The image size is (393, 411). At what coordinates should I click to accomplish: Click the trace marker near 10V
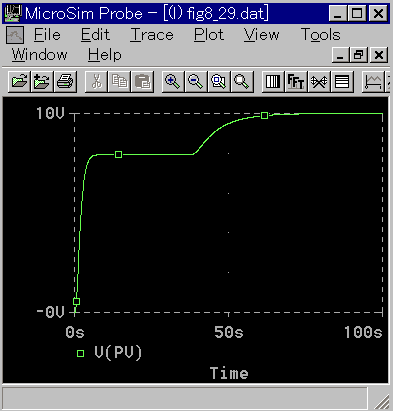coord(264,115)
